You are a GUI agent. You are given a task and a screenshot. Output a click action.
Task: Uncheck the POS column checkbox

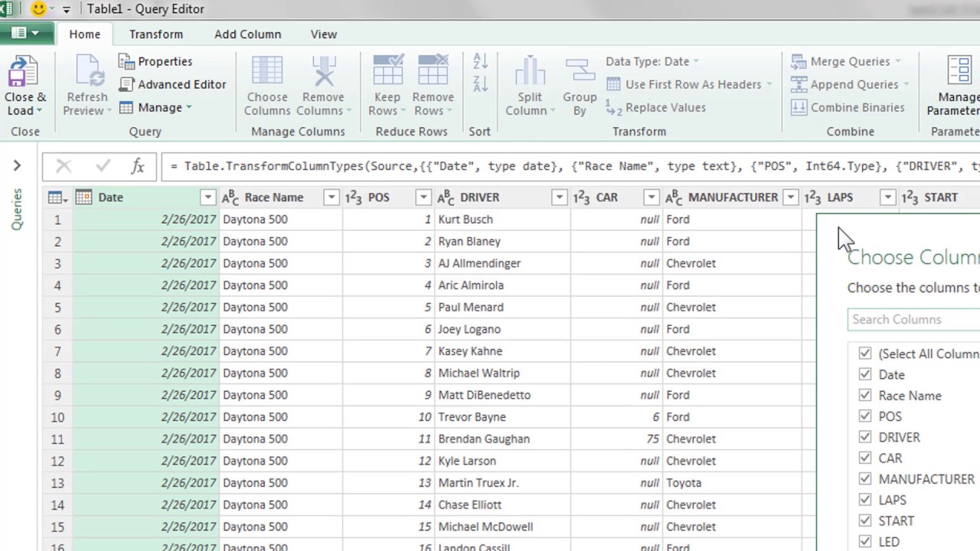[865, 416]
